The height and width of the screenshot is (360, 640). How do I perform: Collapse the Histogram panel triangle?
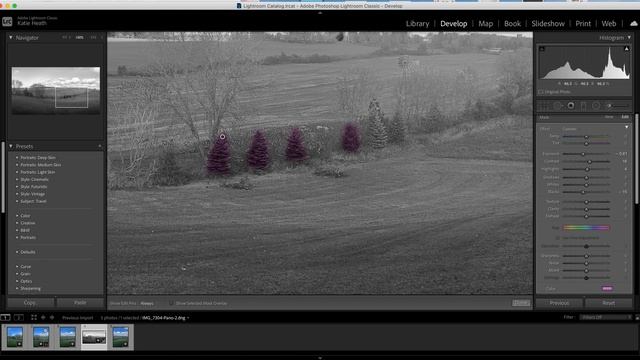(x=629, y=38)
